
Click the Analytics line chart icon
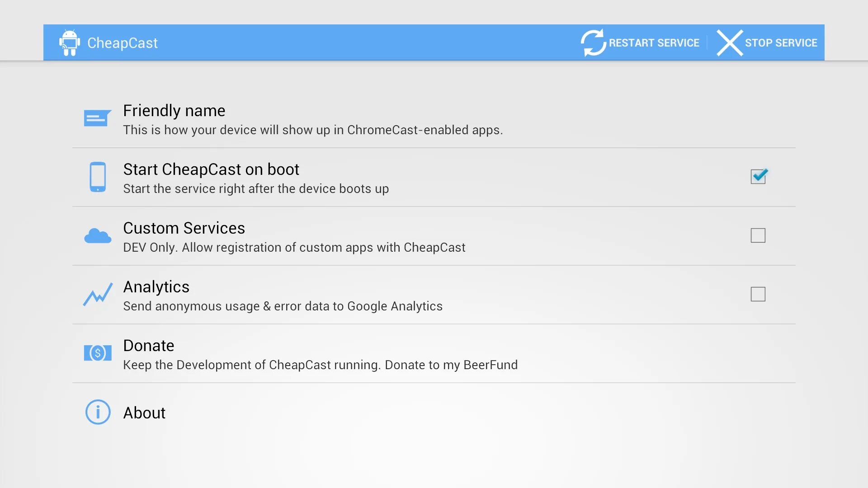pyautogui.click(x=98, y=295)
